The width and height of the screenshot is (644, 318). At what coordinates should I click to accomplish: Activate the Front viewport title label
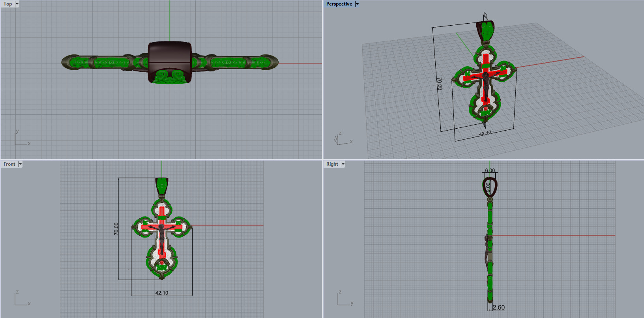tap(9, 164)
